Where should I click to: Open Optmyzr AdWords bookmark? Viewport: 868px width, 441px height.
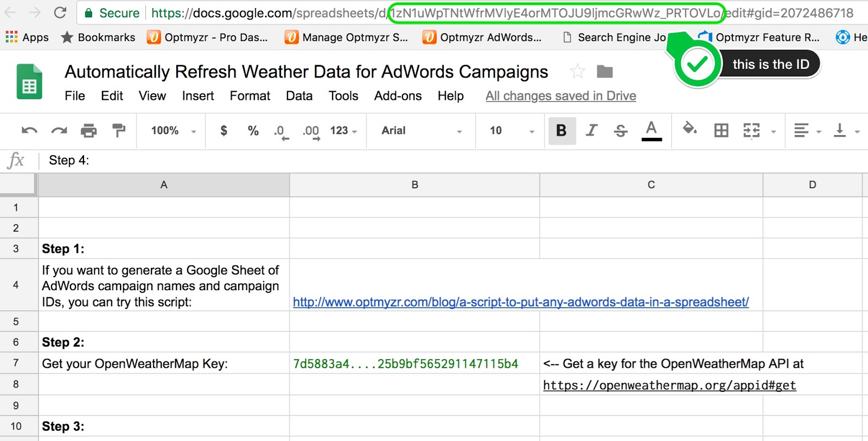tap(482, 37)
